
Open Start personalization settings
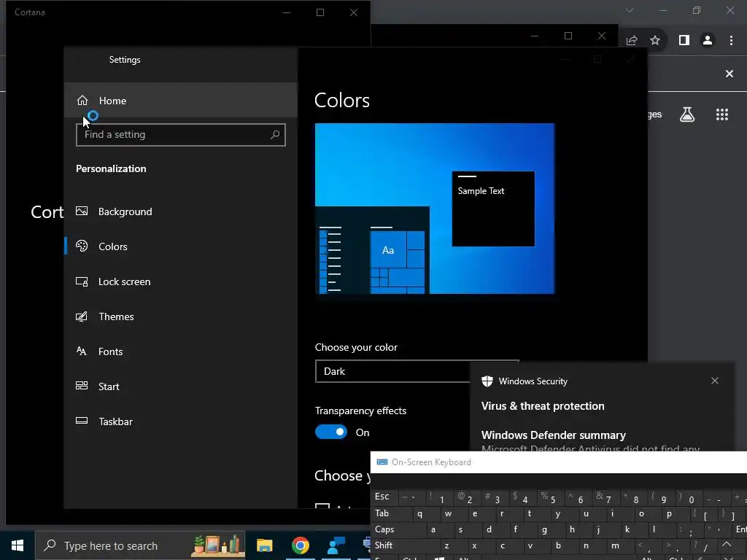pyautogui.click(x=181, y=386)
